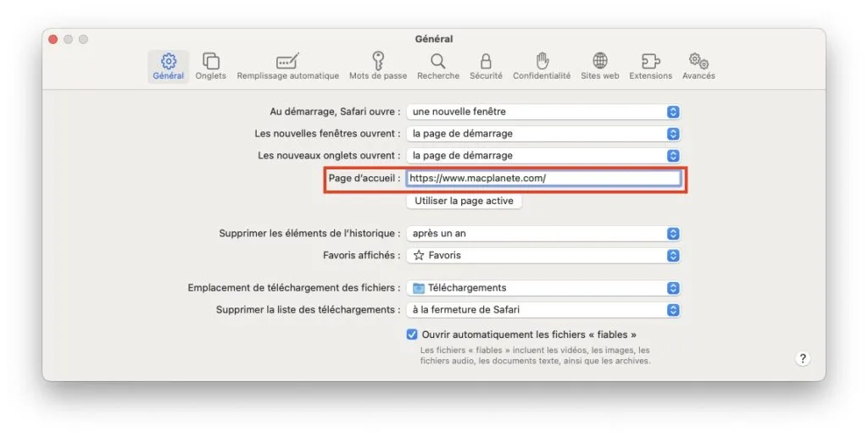Open the Sécurité padlock pane
Image resolution: width=868 pixels, height=437 pixels.
click(x=486, y=66)
